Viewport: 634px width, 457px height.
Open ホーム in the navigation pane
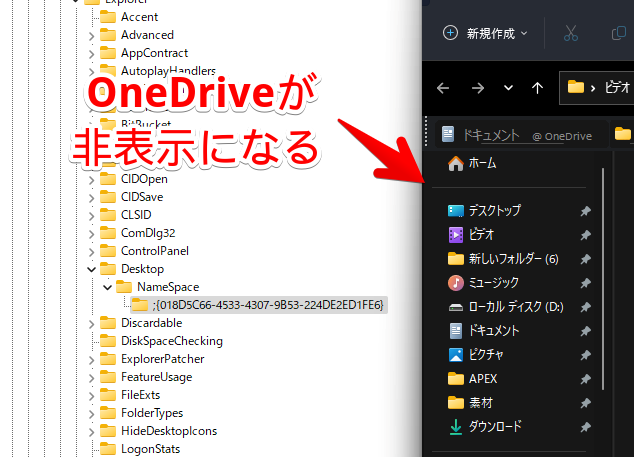point(471,163)
